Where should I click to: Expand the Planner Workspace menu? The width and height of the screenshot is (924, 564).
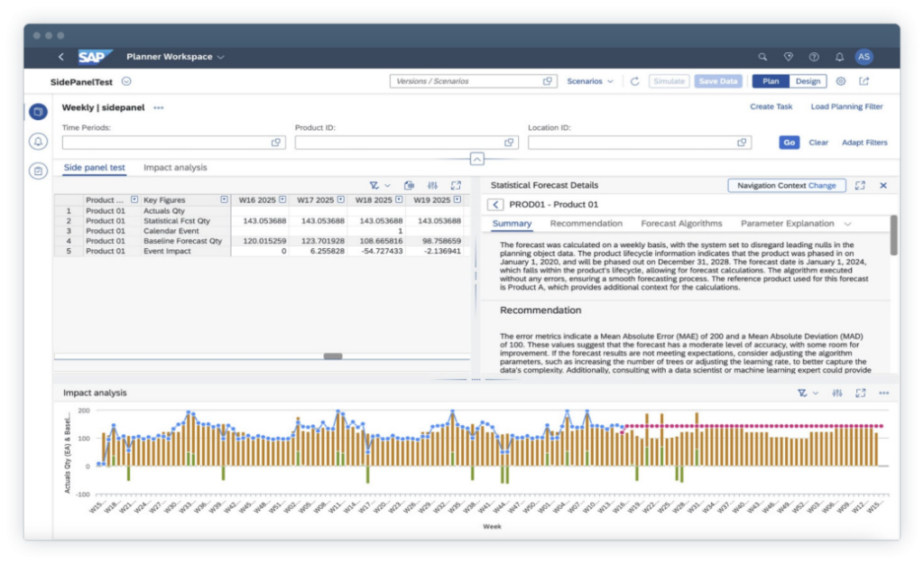tap(176, 57)
